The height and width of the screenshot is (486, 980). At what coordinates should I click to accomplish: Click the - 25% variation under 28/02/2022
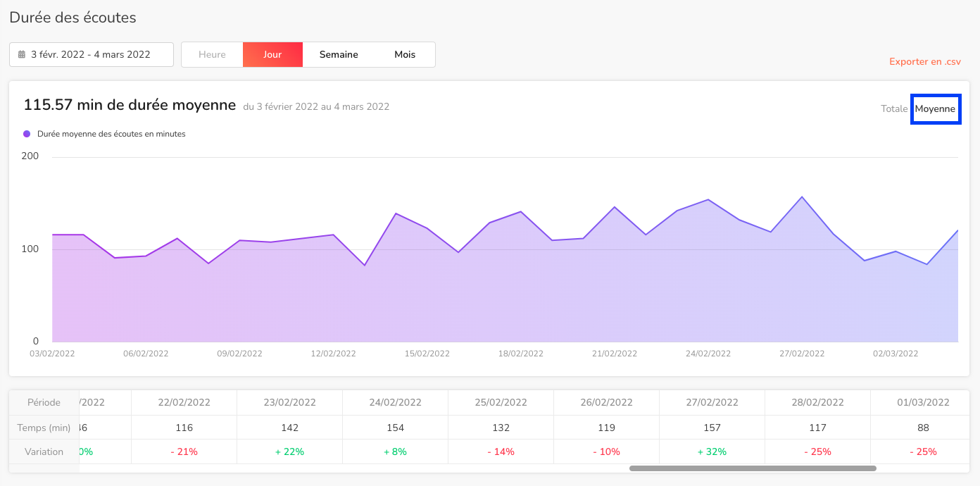818,451
